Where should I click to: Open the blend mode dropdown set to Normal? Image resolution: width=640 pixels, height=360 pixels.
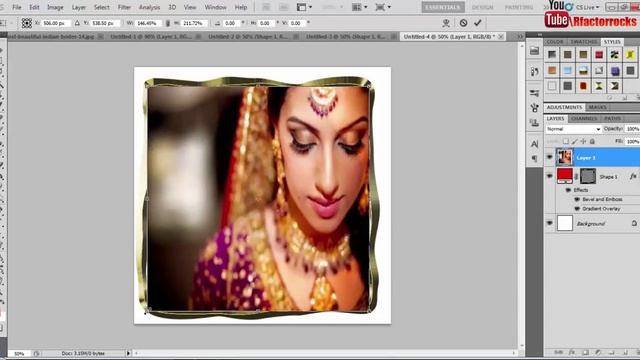573,129
